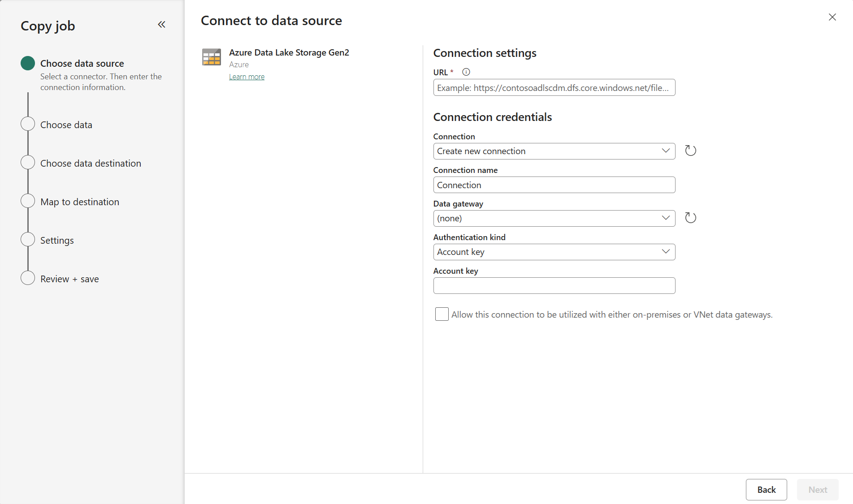Open the Data gateway dropdown

coord(554,218)
